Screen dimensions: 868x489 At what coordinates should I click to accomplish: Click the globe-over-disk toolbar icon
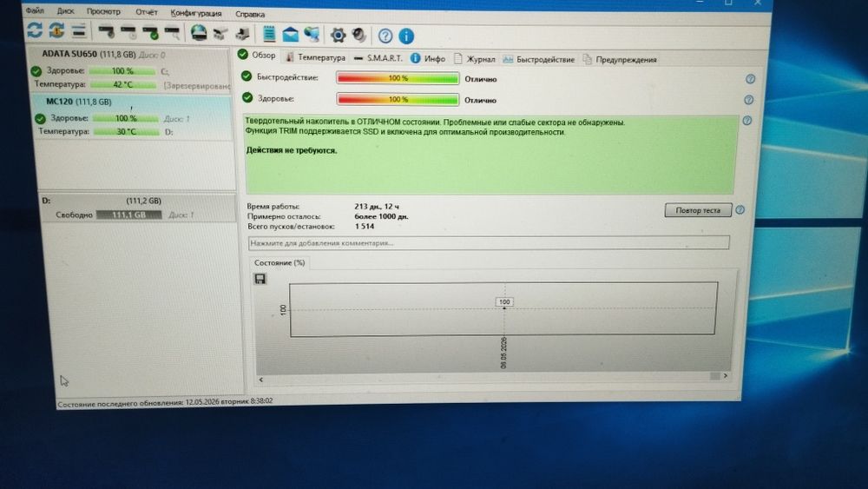(x=199, y=33)
